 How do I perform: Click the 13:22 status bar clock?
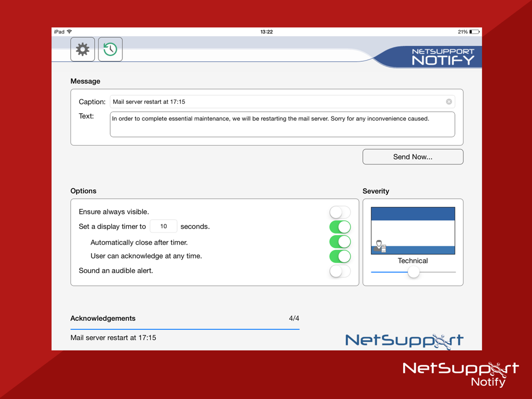click(x=267, y=31)
